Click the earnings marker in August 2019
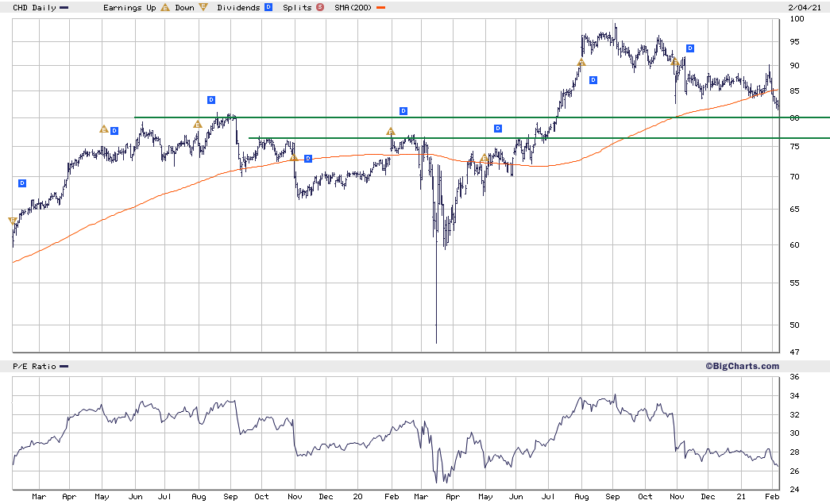 pos(198,125)
